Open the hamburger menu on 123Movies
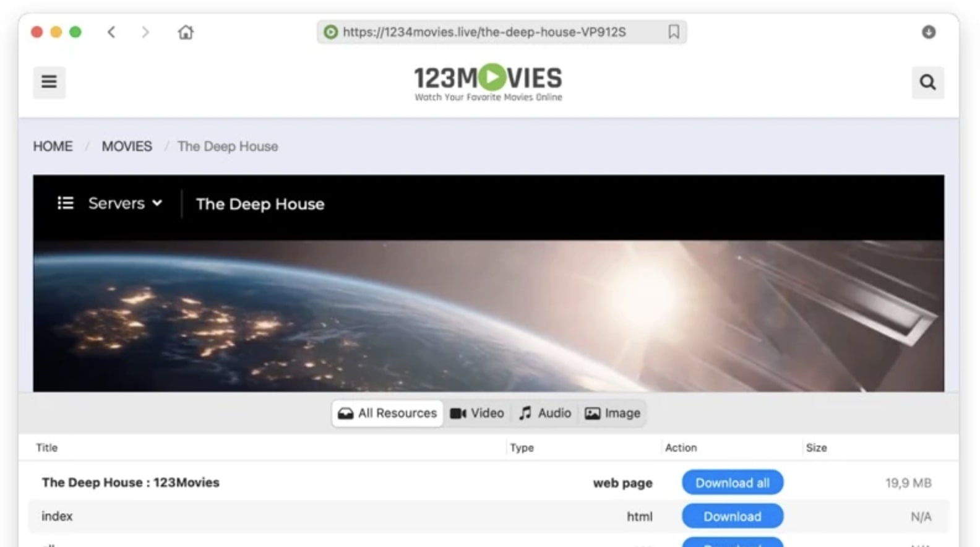Image resolution: width=980 pixels, height=547 pixels. 49,82
